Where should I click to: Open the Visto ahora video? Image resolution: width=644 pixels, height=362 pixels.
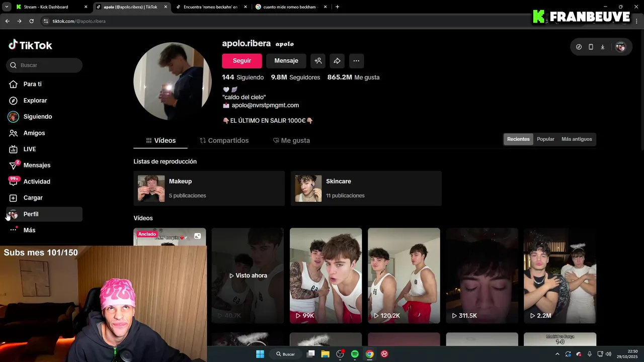[x=248, y=276]
